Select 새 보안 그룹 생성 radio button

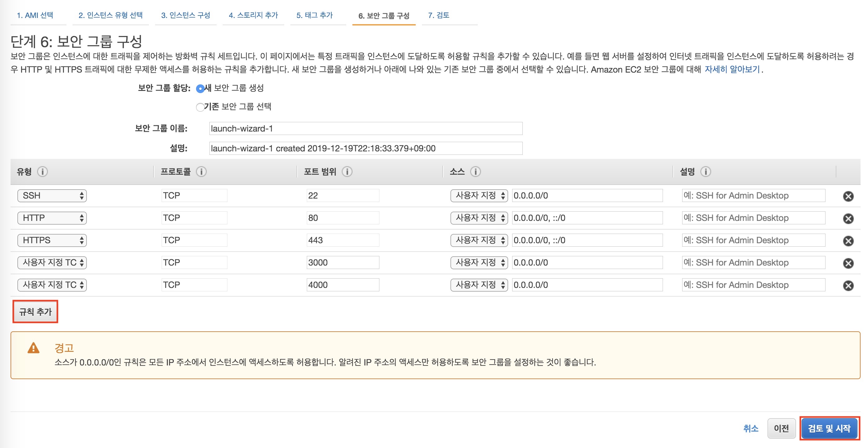[x=200, y=89]
